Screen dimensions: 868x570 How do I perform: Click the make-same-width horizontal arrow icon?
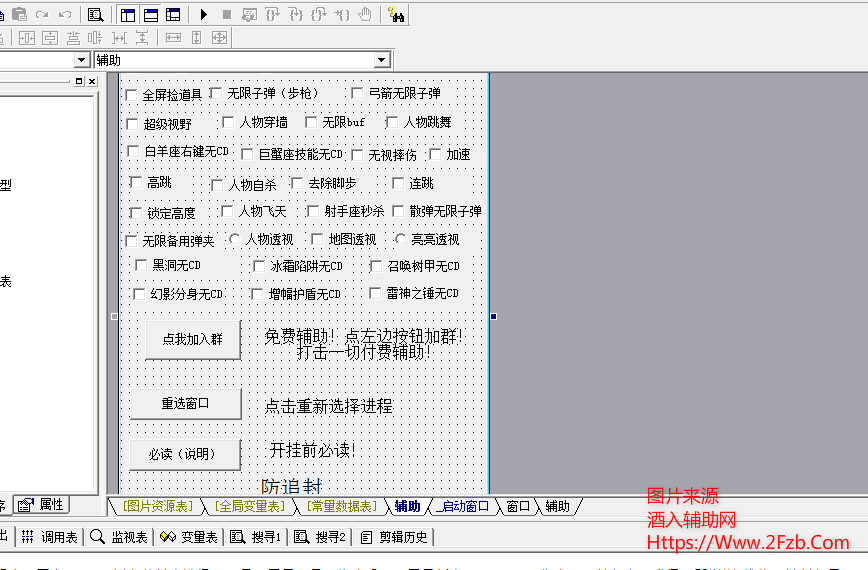(173, 38)
